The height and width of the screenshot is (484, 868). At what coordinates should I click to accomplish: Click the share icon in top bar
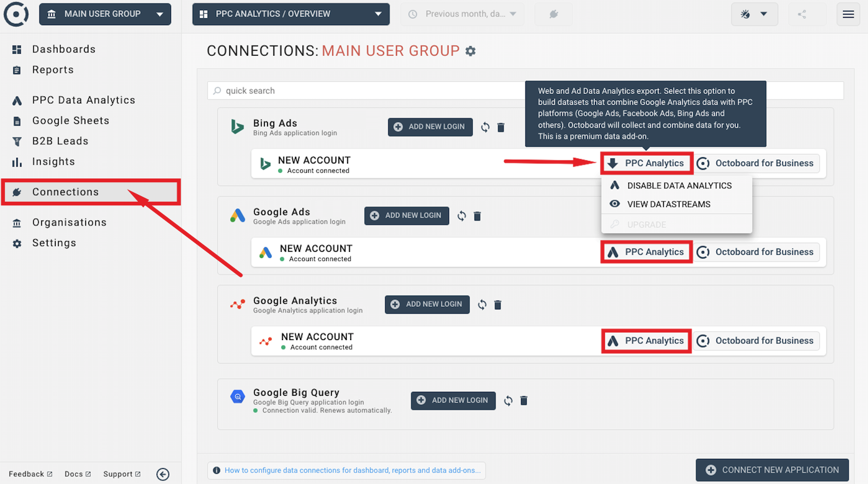click(802, 14)
